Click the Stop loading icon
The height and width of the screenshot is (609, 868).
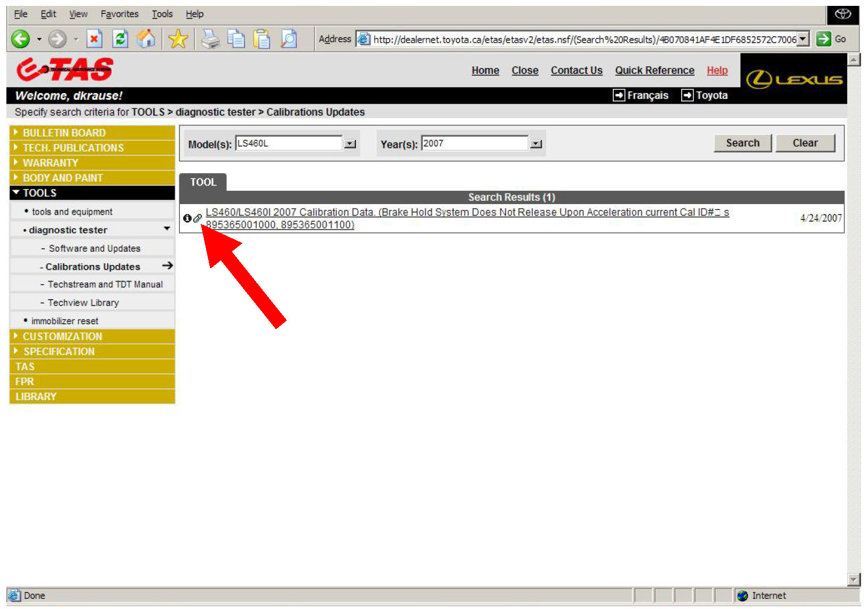94,39
